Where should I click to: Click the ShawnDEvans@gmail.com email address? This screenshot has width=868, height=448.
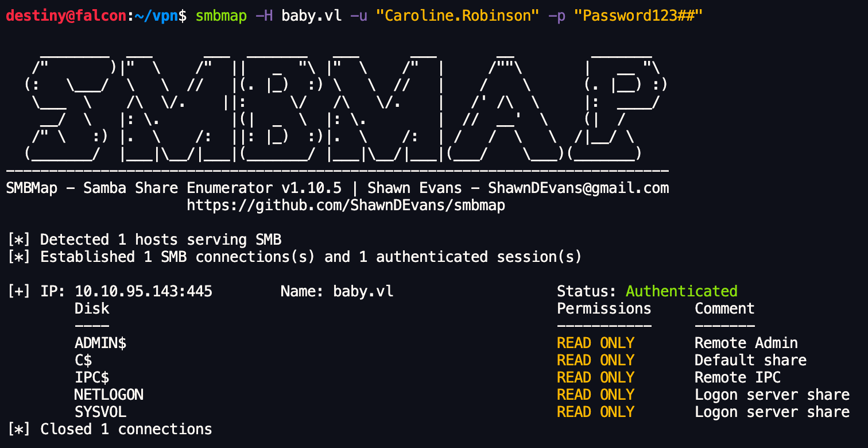pos(578,188)
